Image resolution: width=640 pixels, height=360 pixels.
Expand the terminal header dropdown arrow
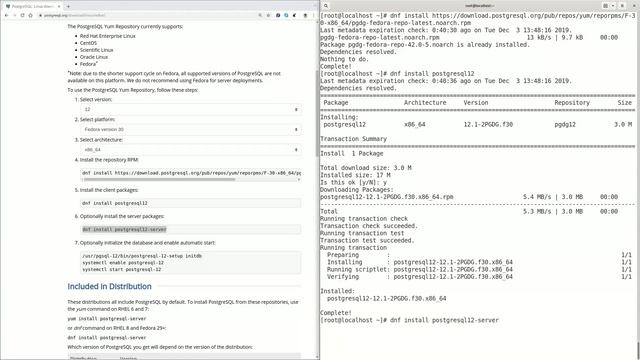pos(613,6)
